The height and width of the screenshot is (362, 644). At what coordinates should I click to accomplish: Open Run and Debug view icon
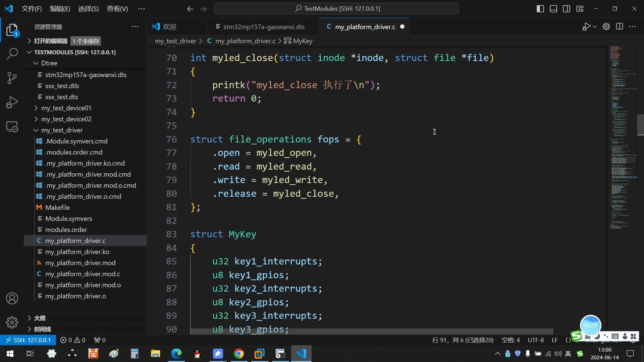click(12, 102)
